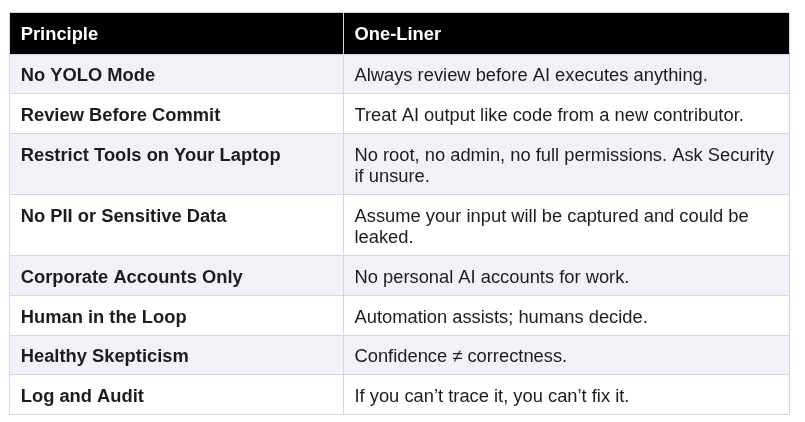Click the 'Confidence ≠ correctness' one-liner

click(x=460, y=356)
